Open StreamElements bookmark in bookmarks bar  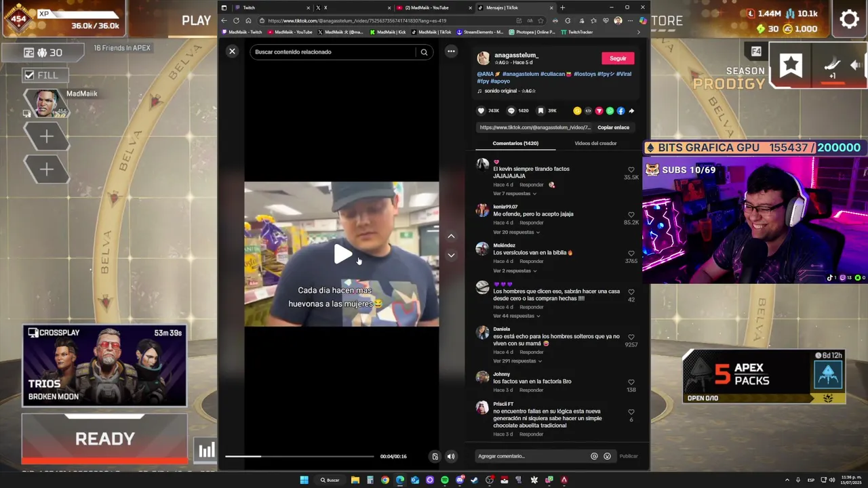coord(480,32)
